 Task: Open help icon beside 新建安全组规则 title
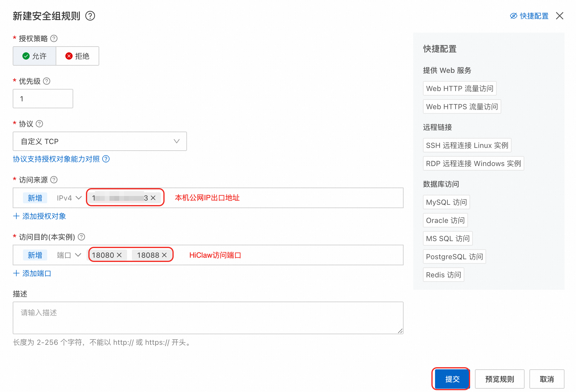coord(90,16)
